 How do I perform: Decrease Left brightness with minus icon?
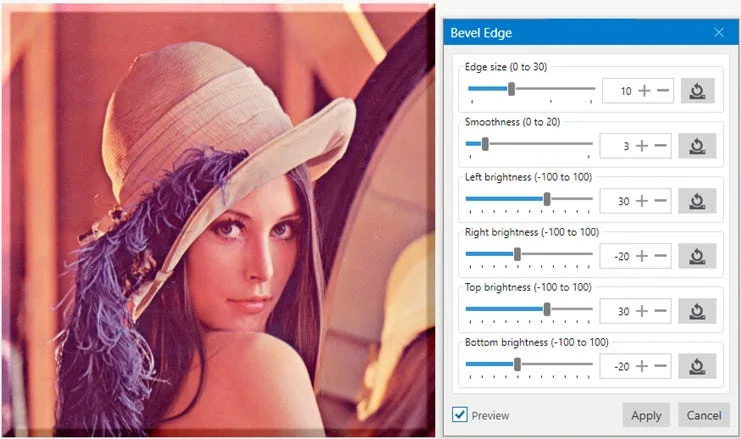[x=661, y=201]
